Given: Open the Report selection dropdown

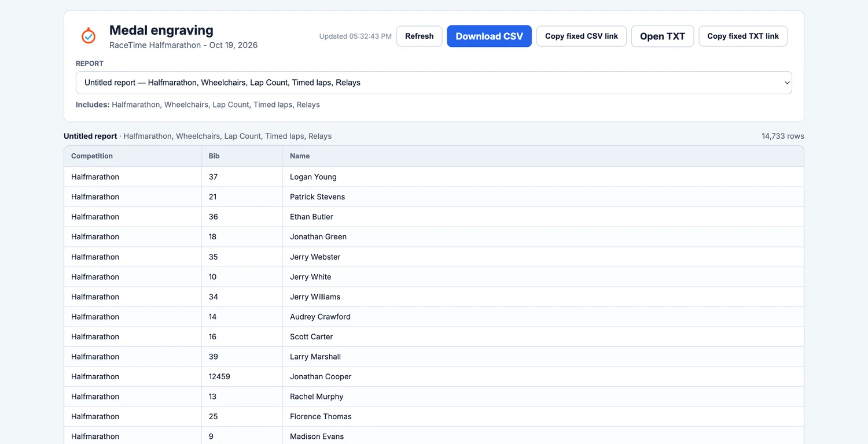Looking at the screenshot, I should (434, 83).
